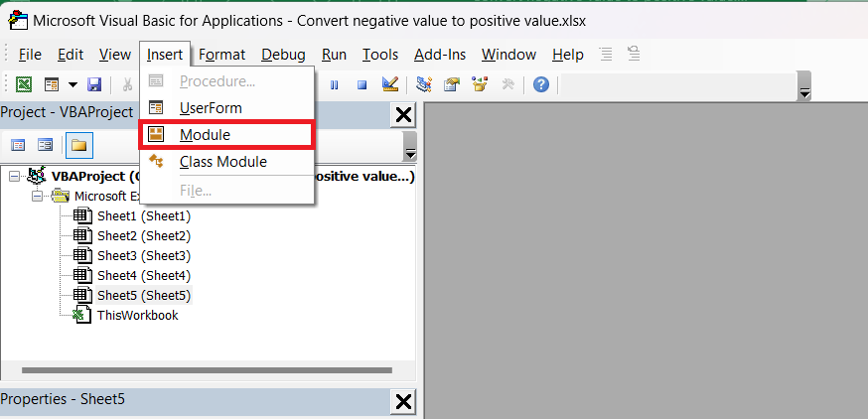Close the open Insert menu
The image size is (868, 419).
pos(165,55)
